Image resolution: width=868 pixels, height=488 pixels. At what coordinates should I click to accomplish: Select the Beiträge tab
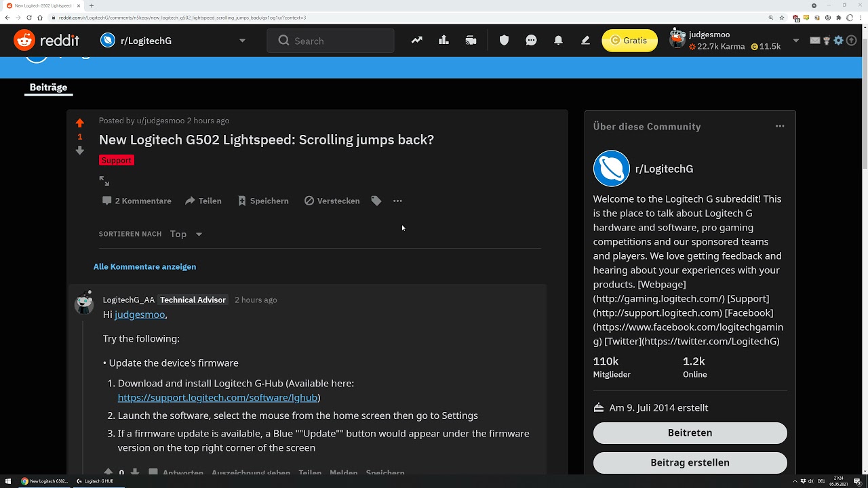48,87
